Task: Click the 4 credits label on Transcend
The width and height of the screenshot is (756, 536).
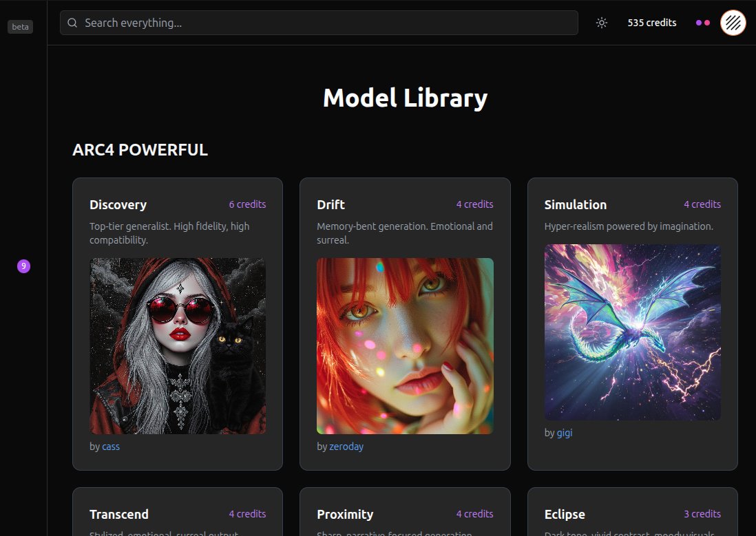Action: pos(247,514)
